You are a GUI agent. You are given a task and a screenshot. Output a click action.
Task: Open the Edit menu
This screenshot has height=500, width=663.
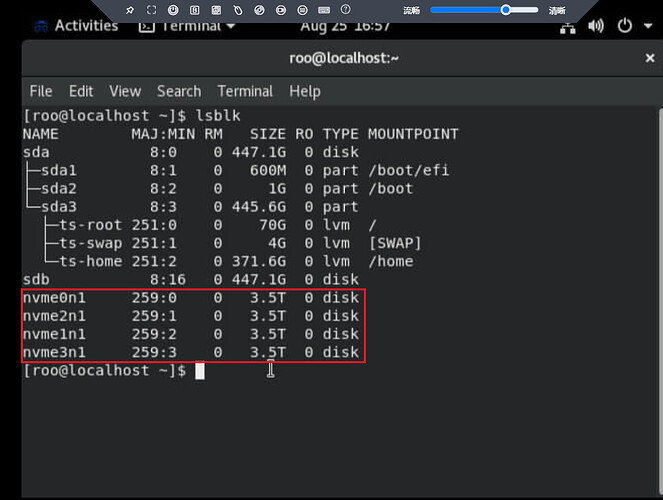pyautogui.click(x=81, y=91)
